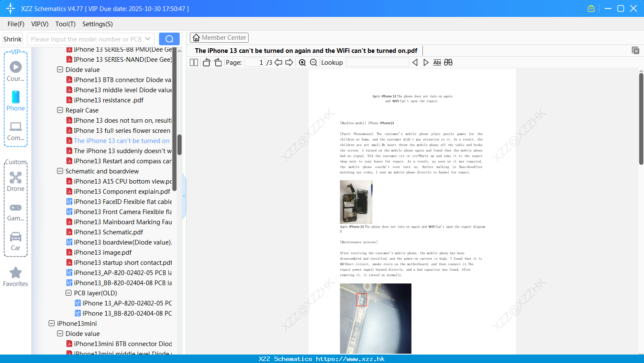This screenshot has width=644, height=363.
Task: Open iPhone 13 SERIES-NAND(Dee Gee) file
Action: click(x=119, y=59)
